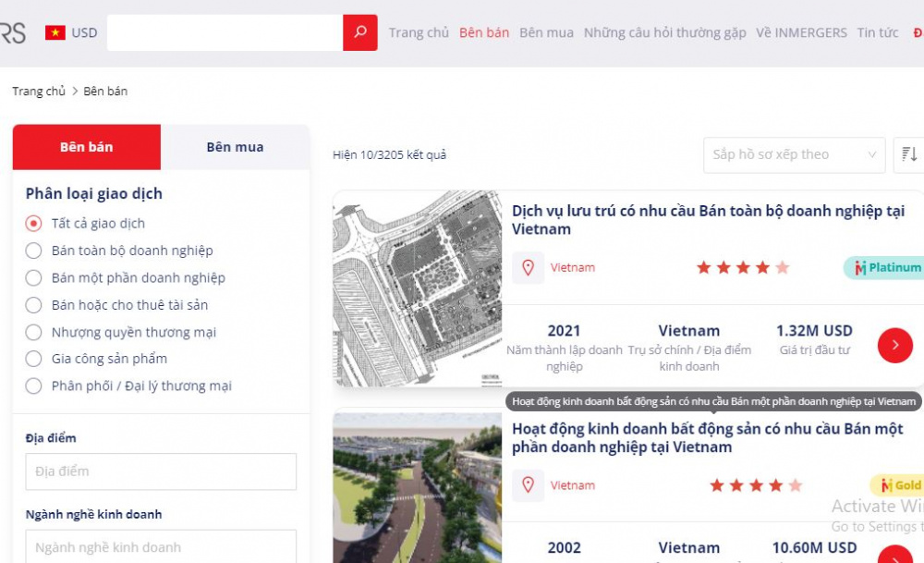Click the Gold badge on second listing
The height and width of the screenshot is (563, 924).
click(x=897, y=485)
